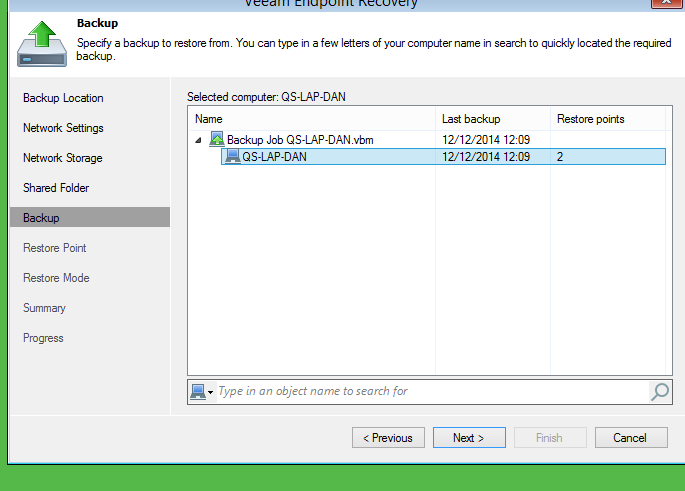Cancel the recovery wizard
Viewport: 685px width, 491px height.
point(631,438)
